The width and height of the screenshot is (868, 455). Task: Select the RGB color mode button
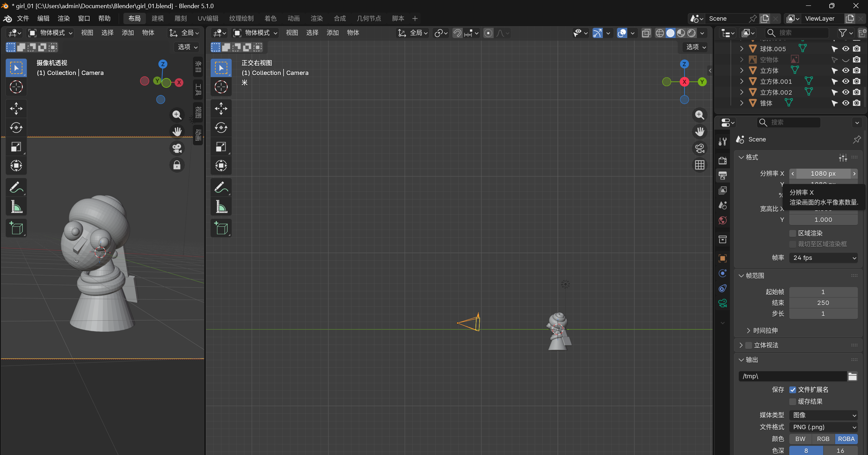823,439
